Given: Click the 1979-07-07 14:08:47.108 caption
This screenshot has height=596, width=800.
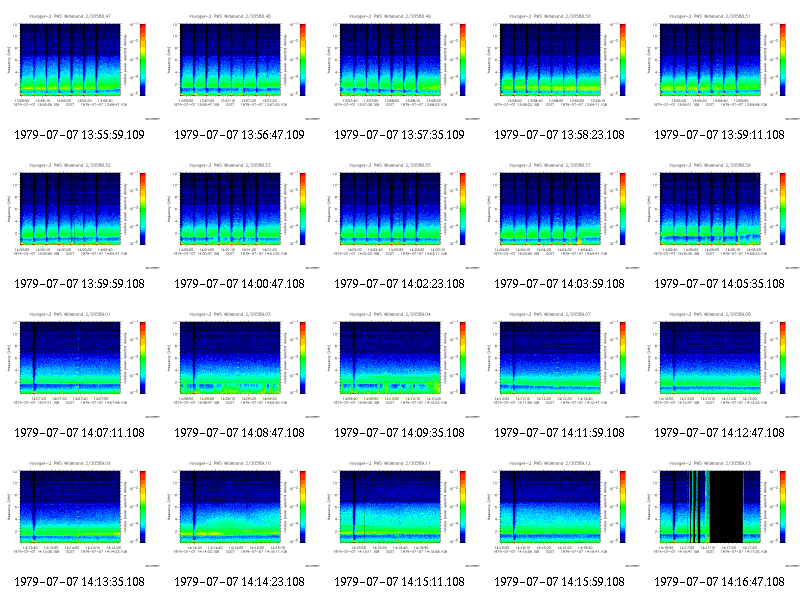Looking at the screenshot, I should [x=239, y=433].
